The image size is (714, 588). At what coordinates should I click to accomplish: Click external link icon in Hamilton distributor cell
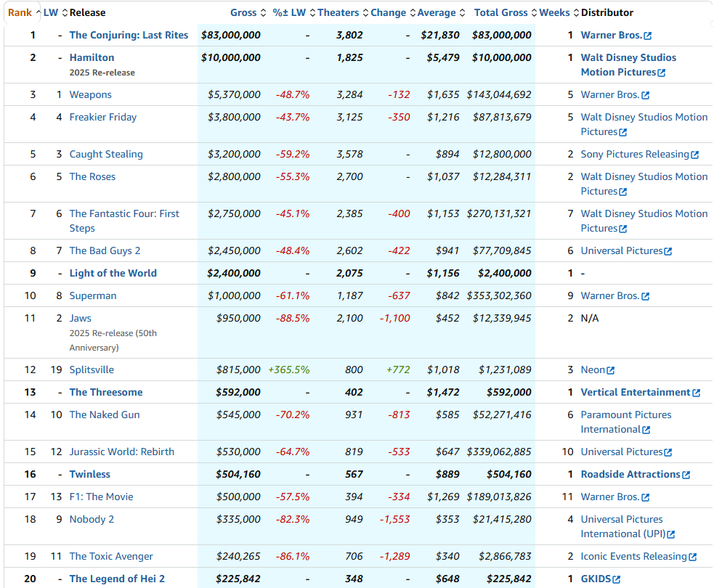tap(662, 73)
